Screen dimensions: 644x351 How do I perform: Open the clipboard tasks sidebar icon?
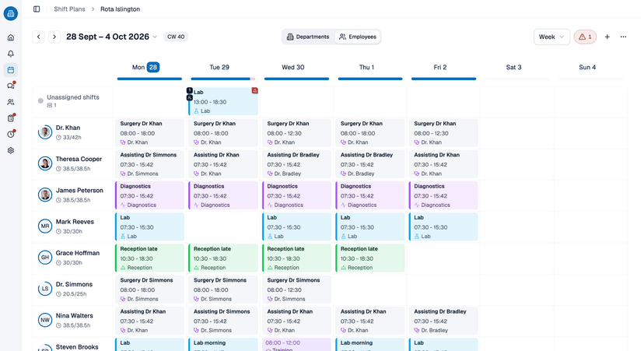coord(11,118)
